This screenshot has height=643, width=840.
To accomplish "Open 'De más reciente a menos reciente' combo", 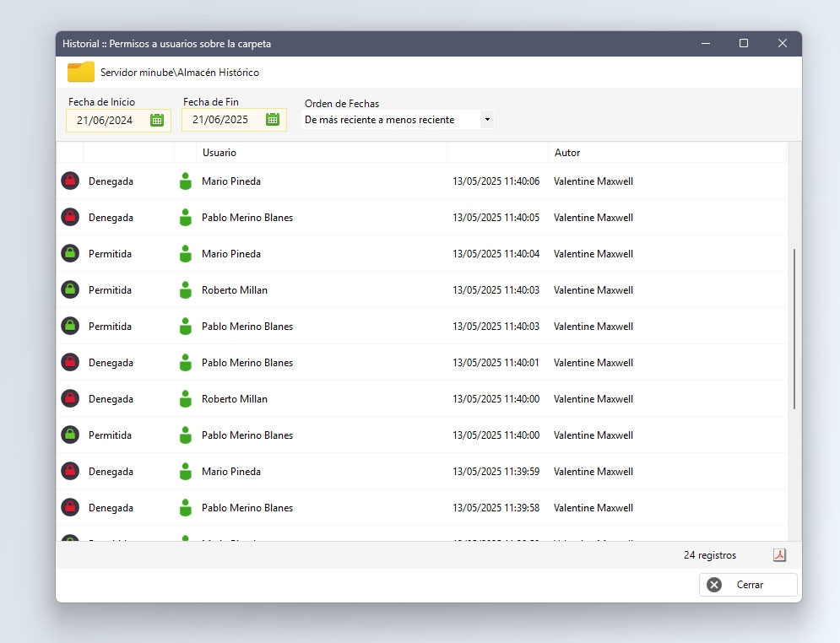I will (398, 119).
